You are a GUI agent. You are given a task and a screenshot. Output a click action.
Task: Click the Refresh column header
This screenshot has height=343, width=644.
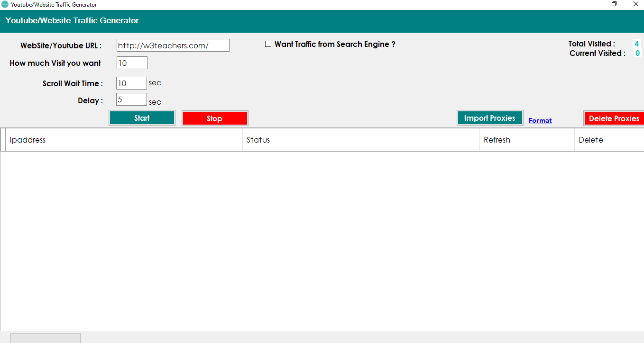pyautogui.click(x=497, y=140)
